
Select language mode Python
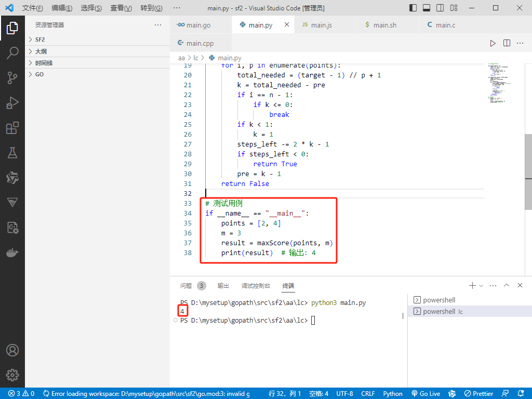393,394
